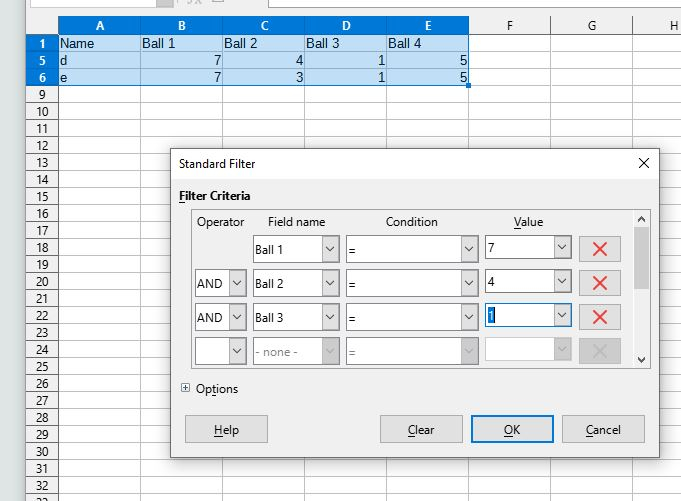
Task: Open the AND operator dropdown for Ball 2
Action: click(237, 284)
